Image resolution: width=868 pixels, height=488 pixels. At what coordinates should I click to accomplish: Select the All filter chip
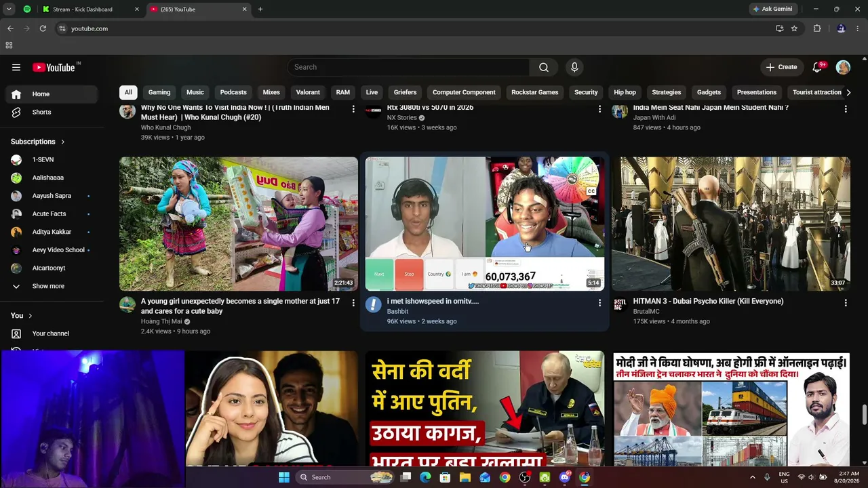coord(128,92)
